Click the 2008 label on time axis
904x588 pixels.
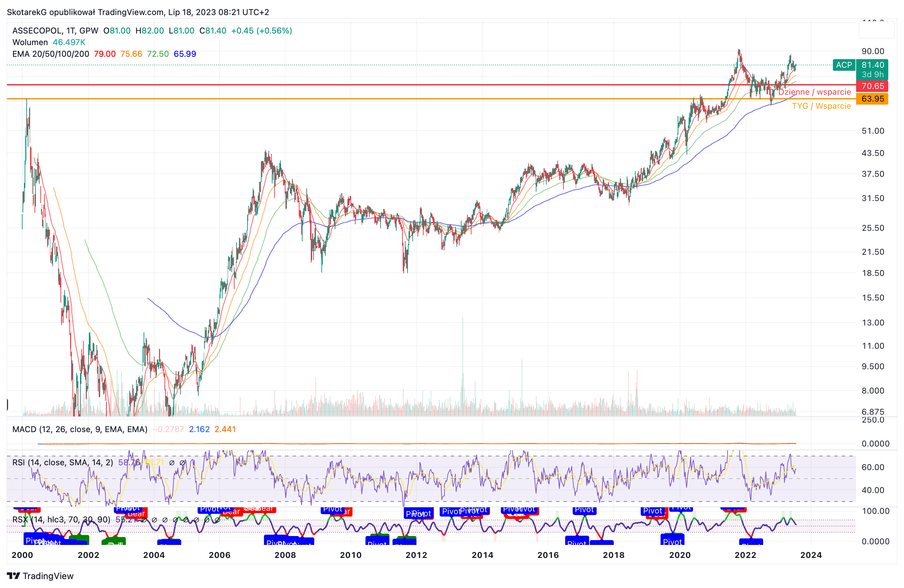(285, 555)
